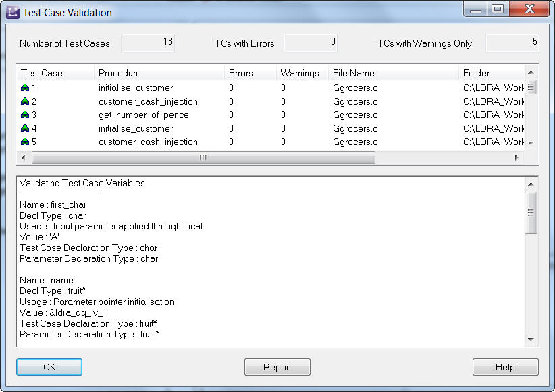Open the Report button
The height and width of the screenshot is (392, 555).
pyautogui.click(x=277, y=367)
